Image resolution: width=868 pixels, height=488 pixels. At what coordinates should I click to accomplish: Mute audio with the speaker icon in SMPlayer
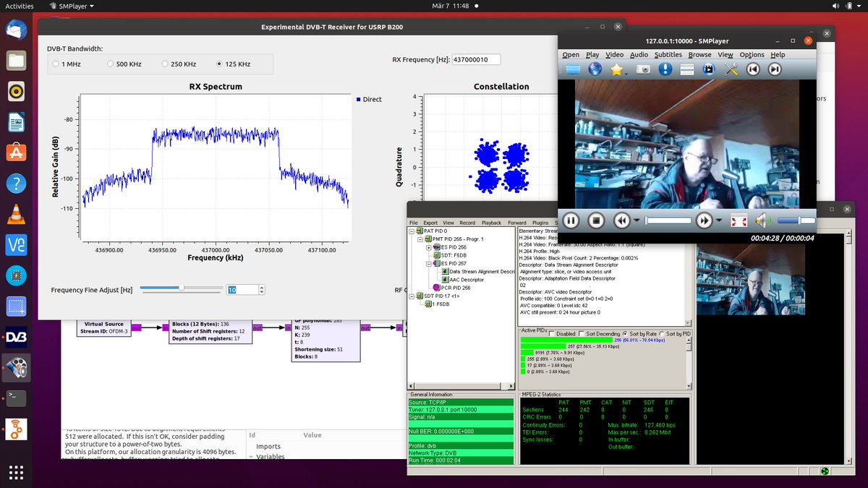coord(762,221)
